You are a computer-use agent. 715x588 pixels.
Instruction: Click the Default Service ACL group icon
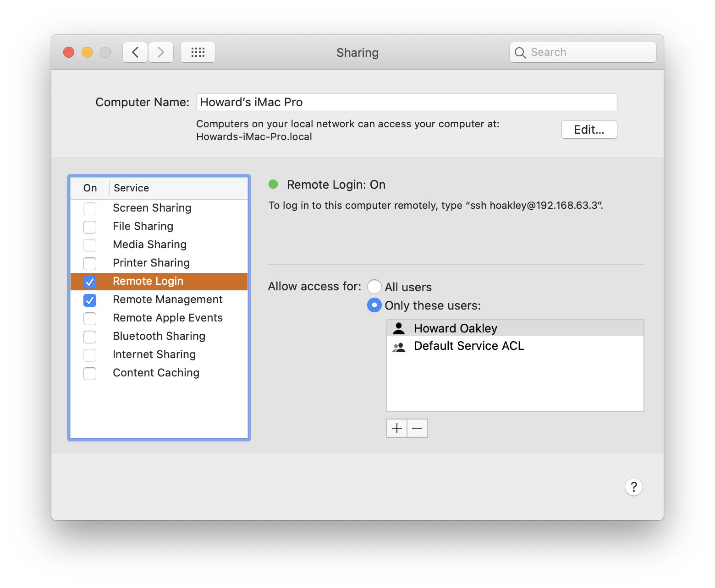pos(399,347)
